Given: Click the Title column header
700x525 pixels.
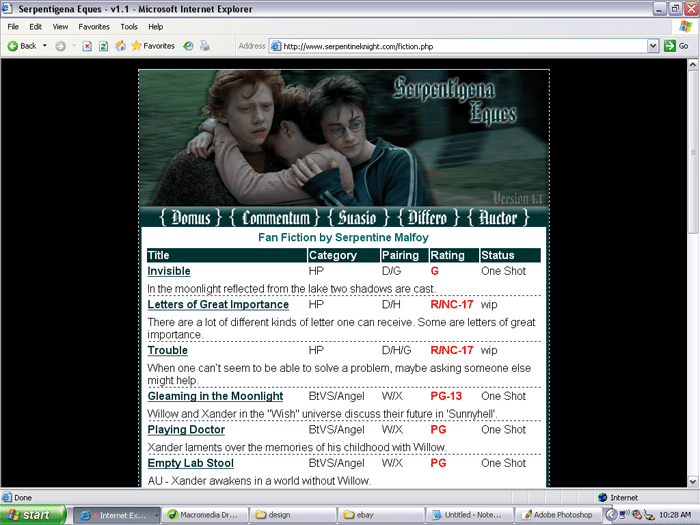Looking at the screenshot, I should pyautogui.click(x=227, y=255).
